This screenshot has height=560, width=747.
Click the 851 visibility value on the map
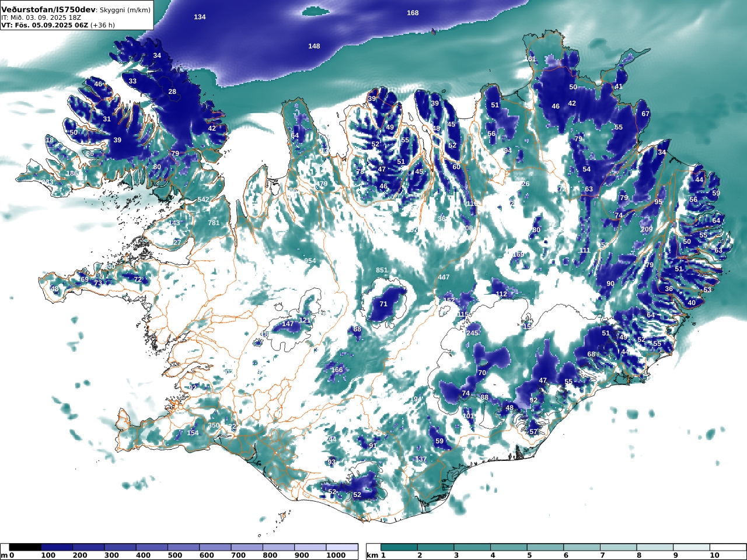coord(382,270)
